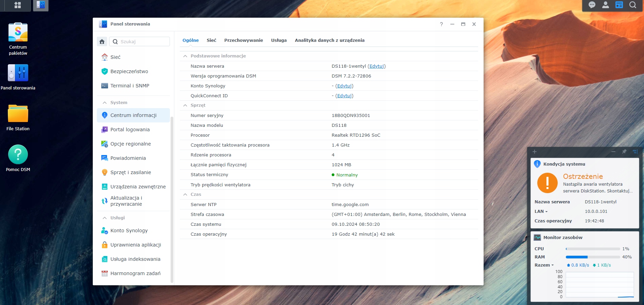The width and height of the screenshot is (644, 305).
Task: Switch to the Przechowywanie tab
Action: click(244, 40)
